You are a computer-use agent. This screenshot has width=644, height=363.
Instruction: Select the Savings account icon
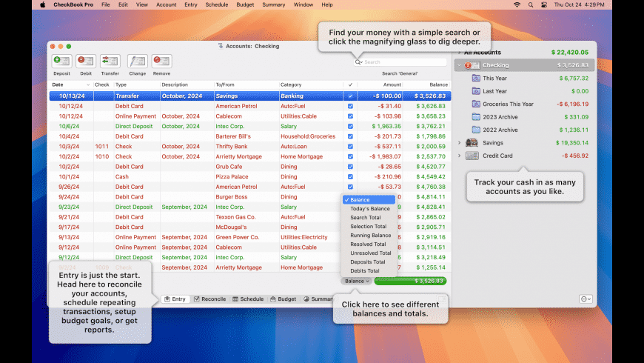point(472,143)
